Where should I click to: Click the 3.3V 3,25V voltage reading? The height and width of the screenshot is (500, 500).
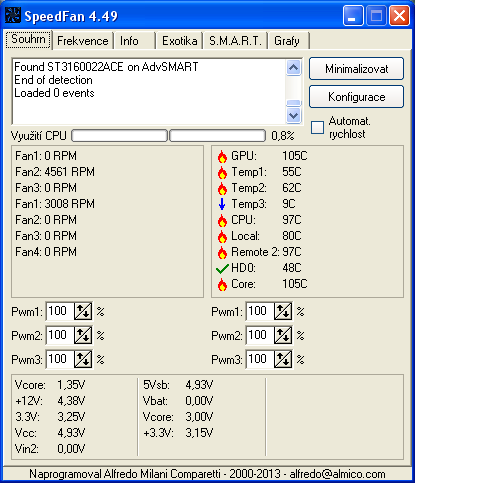pos(50,417)
